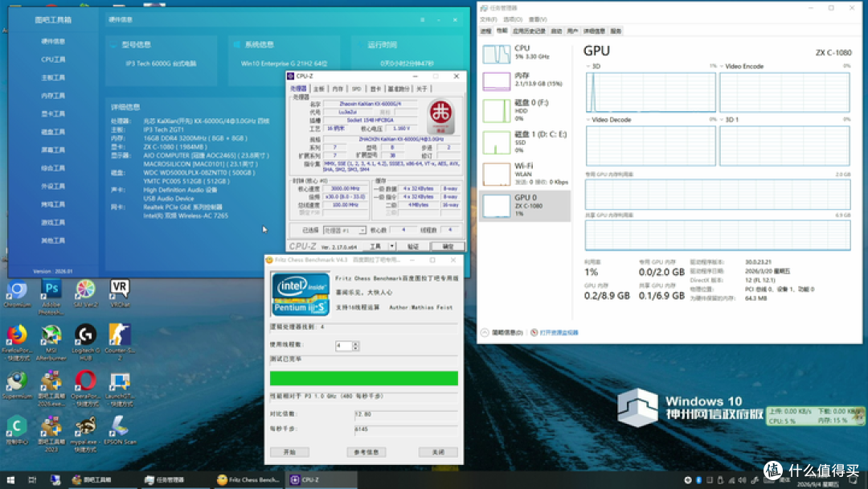868x489 pixels.
Task: Switch to CPU-Z SPD tab
Action: (x=357, y=88)
